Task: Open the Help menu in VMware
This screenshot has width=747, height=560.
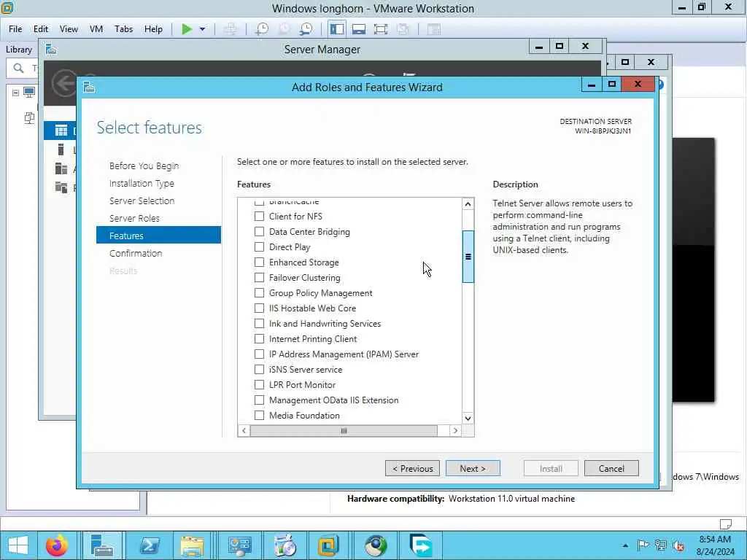Action: coord(153,29)
